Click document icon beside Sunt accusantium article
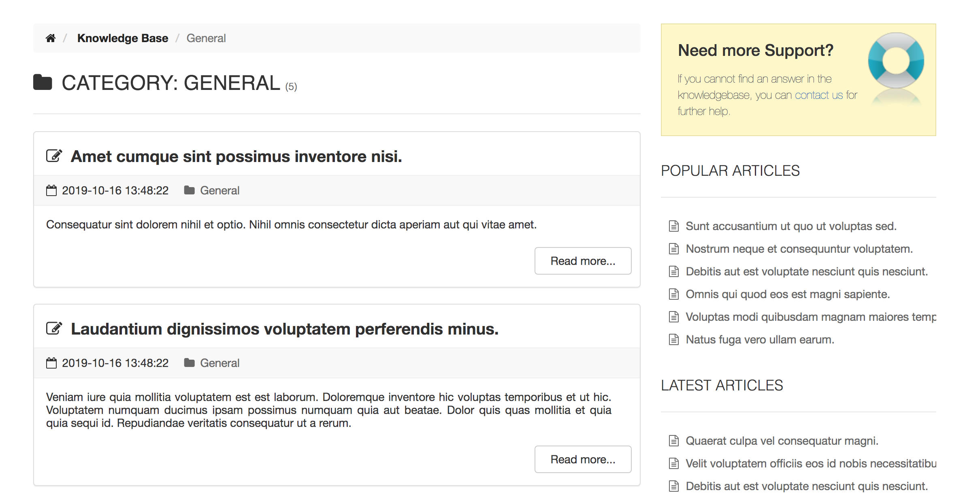Image resolution: width=980 pixels, height=499 pixels. (x=674, y=226)
